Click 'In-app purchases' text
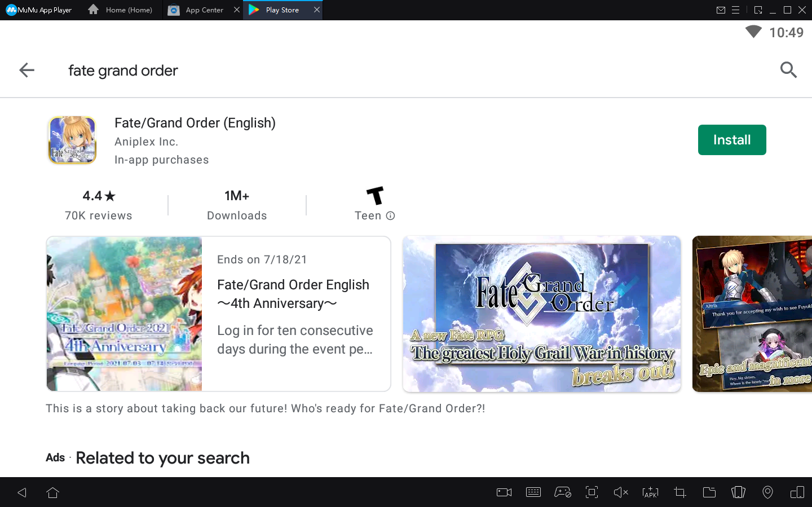 tap(162, 160)
